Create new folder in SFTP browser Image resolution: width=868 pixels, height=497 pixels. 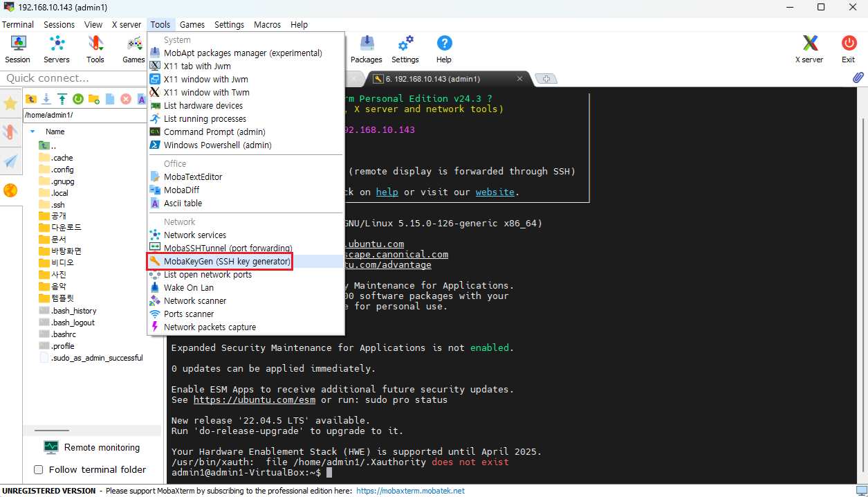tap(94, 99)
